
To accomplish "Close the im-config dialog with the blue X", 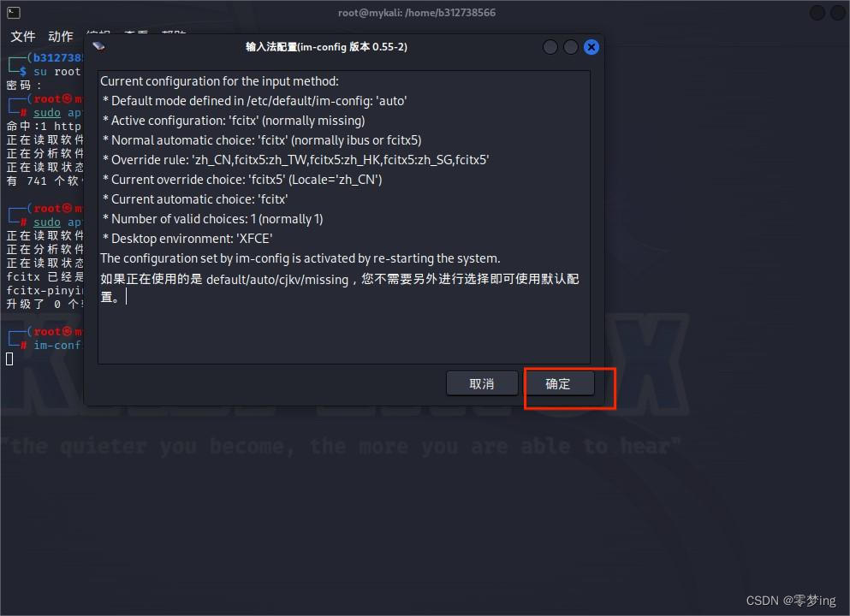I will [x=591, y=47].
